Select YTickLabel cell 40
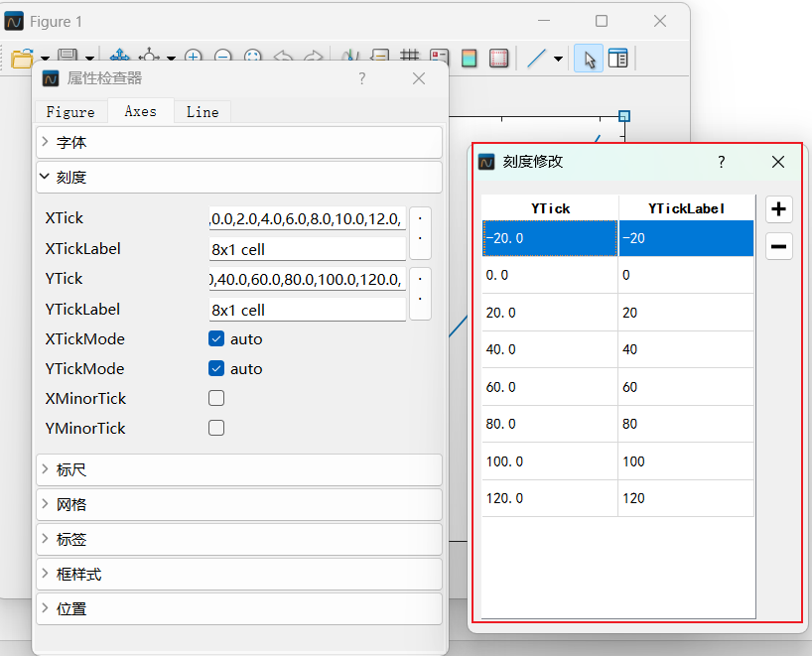Screen dimensions: 812x656 click(686, 349)
